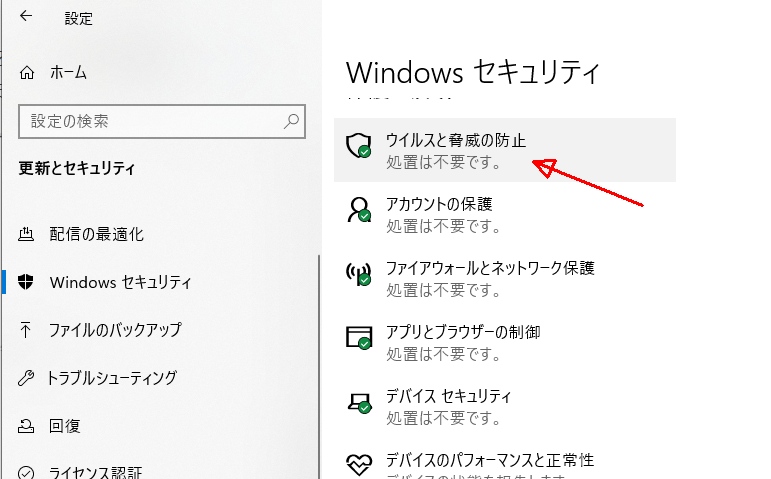Screen dimensions: 771x479
Task: Click the shield icon for ウイルスと脅威の防止
Action: click(358, 145)
